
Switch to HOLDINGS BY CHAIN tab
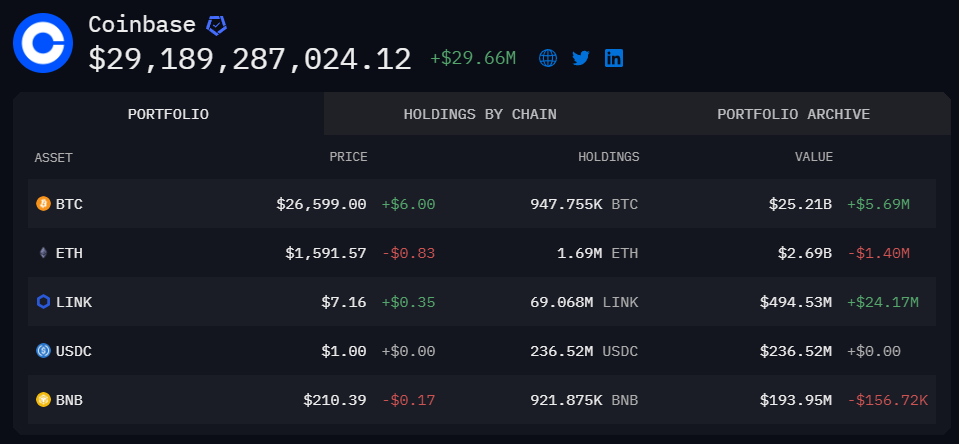[x=480, y=114]
